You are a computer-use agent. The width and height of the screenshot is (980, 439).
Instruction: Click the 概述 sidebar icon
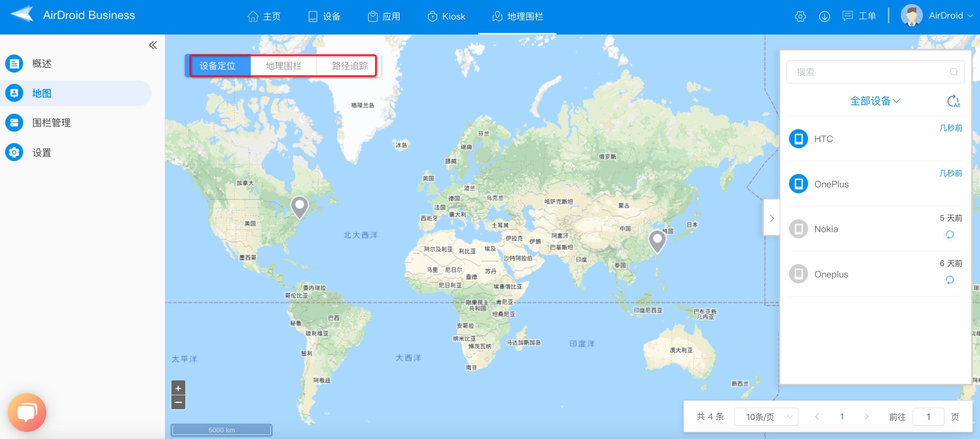[x=14, y=64]
